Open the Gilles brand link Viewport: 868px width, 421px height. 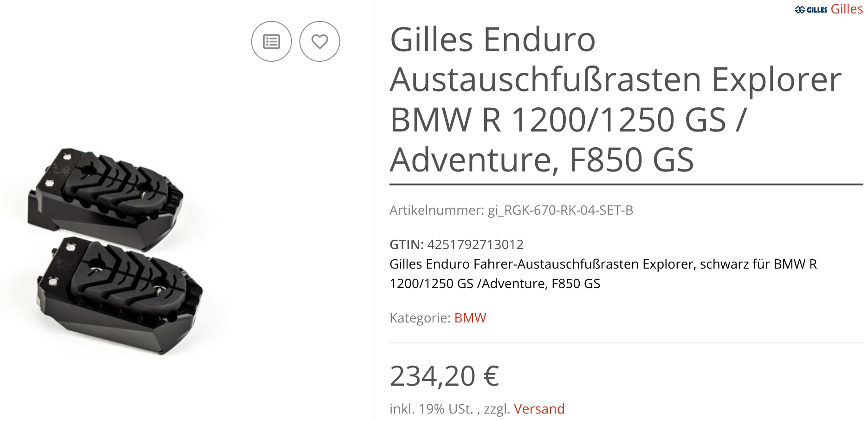[847, 9]
